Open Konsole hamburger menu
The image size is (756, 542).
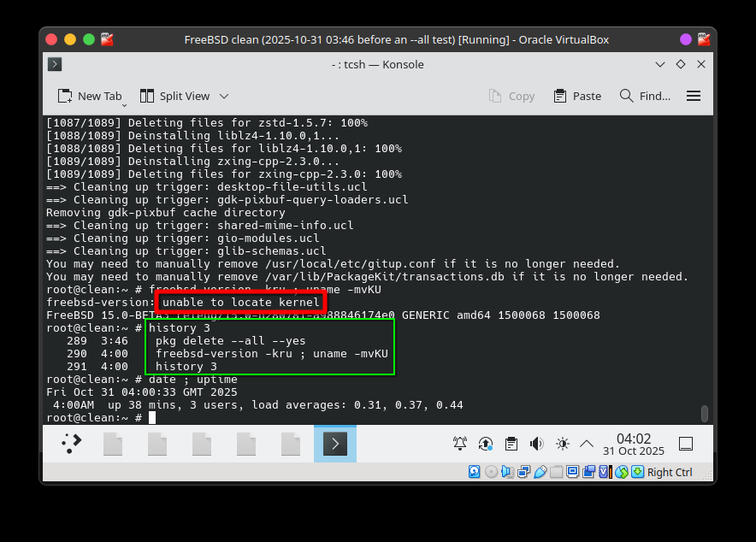(x=694, y=96)
